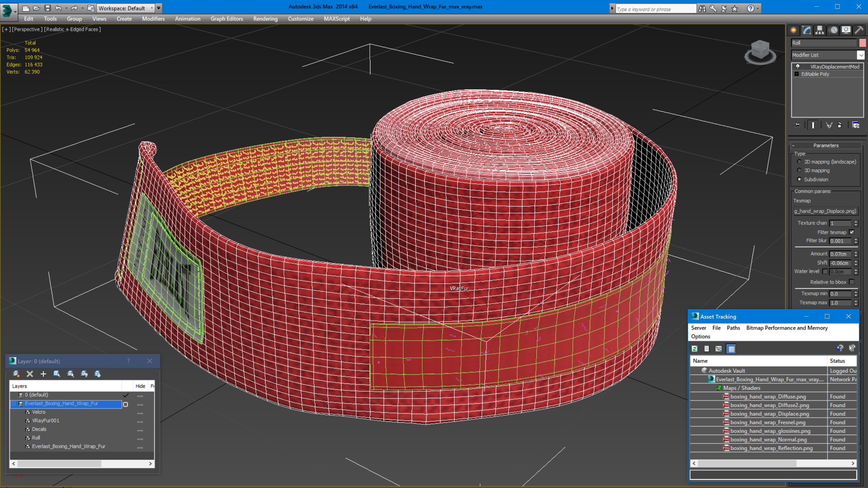Viewport: 868px width, 488px height.
Task: Open the Hierarchy command panel tab
Action: pyautogui.click(x=819, y=30)
